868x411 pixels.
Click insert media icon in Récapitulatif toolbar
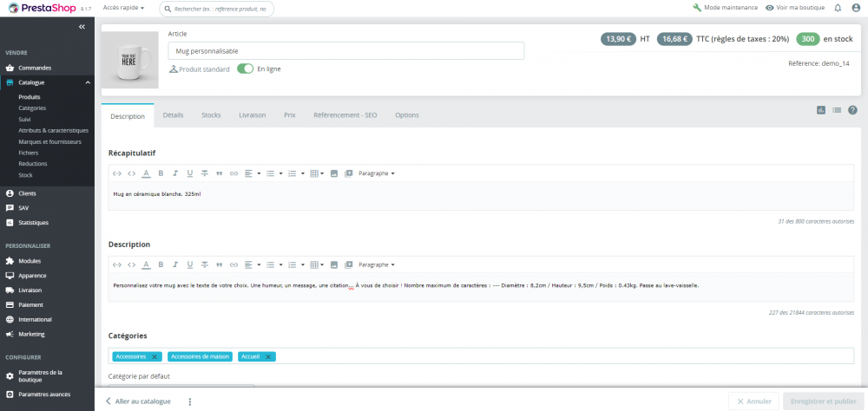(348, 173)
